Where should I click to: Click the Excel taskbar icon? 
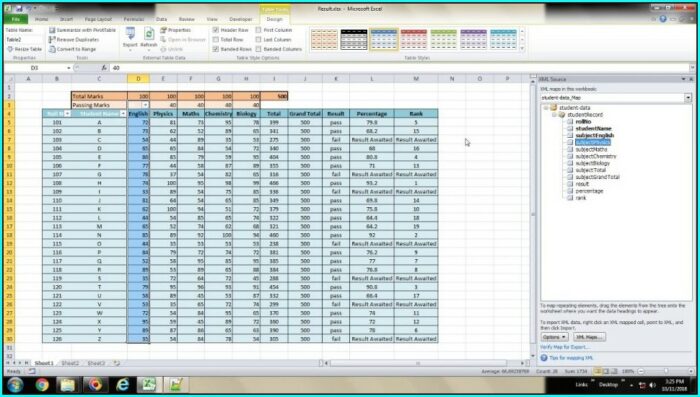pyautogui.click(x=148, y=384)
